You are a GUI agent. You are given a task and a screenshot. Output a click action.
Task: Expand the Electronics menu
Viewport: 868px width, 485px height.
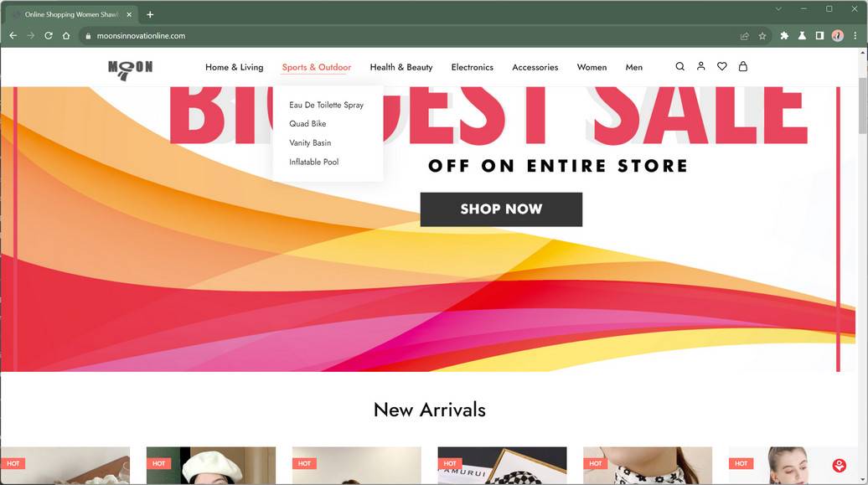[x=473, y=67]
